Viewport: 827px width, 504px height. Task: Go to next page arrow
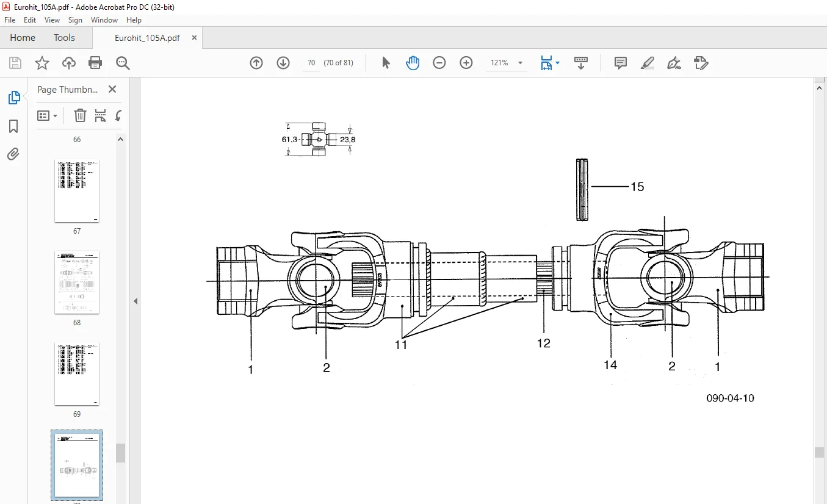pos(283,63)
